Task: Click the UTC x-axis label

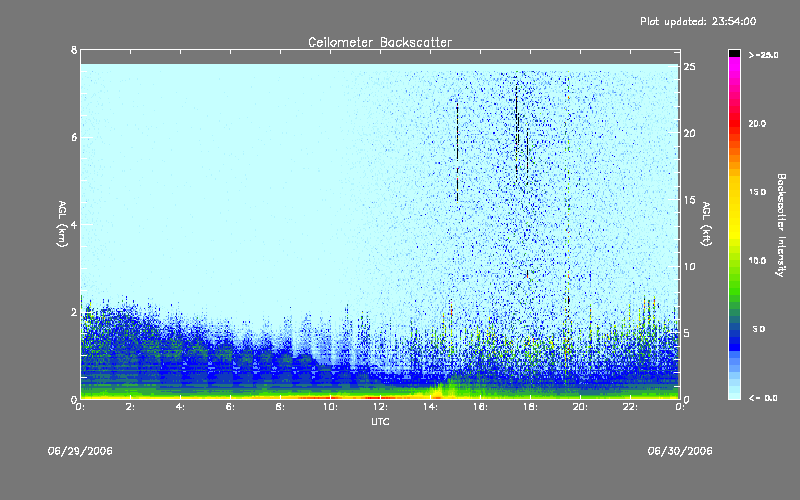Action: [x=380, y=421]
